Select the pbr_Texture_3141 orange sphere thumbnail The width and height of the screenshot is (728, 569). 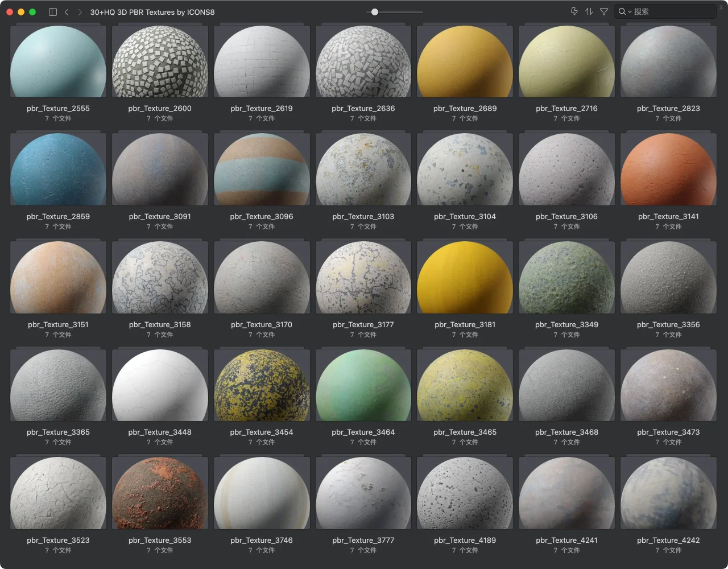[668, 170]
